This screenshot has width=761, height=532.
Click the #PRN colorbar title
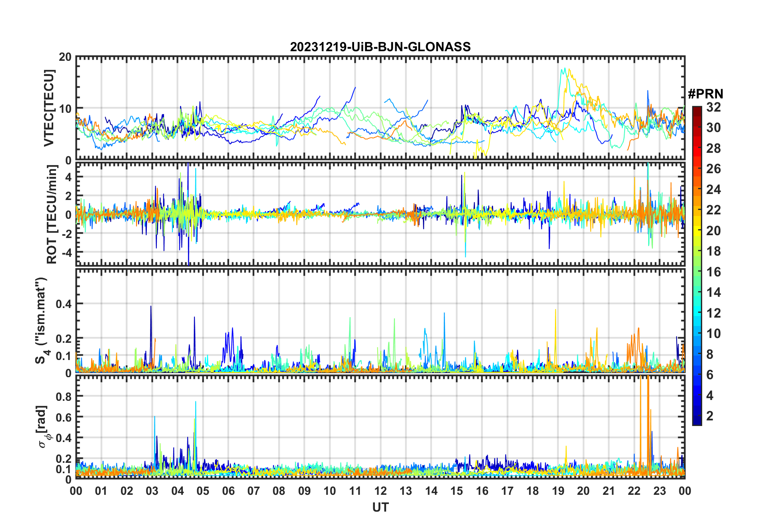(x=705, y=94)
